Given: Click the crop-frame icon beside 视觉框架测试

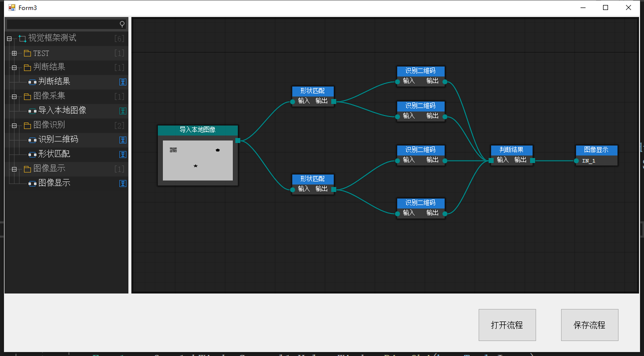Looking at the screenshot, I should (22, 38).
